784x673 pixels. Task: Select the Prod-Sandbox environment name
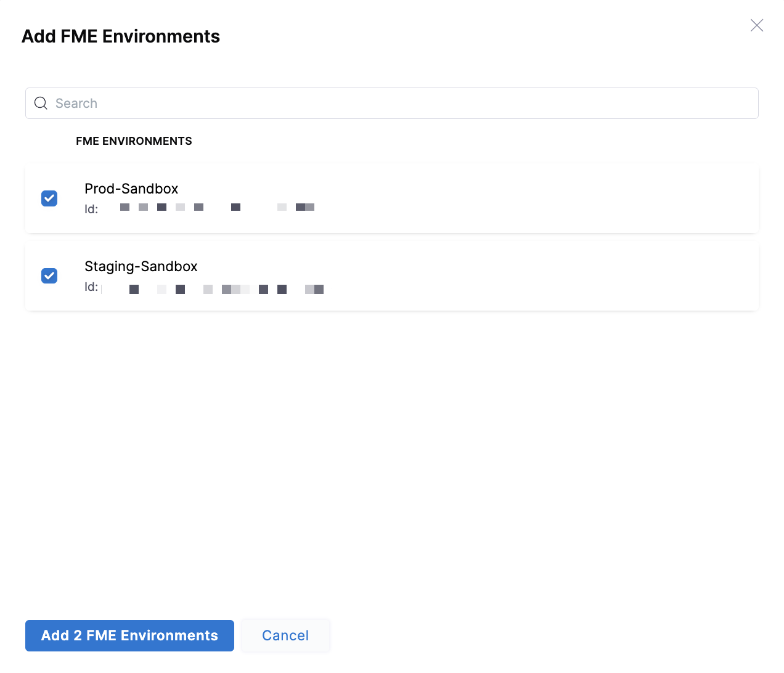pyautogui.click(x=131, y=189)
